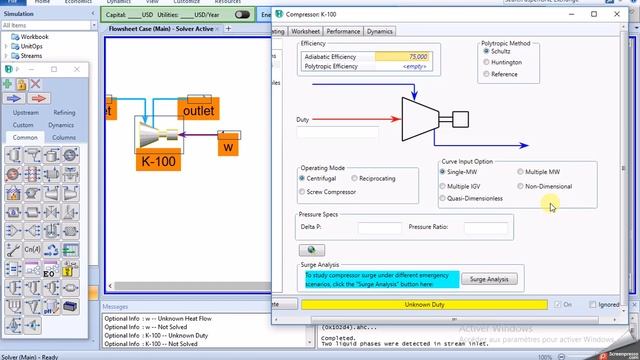This screenshot has height=360, width=640.
Task: Open the All Items filter dropdown
Action: click(x=94, y=25)
